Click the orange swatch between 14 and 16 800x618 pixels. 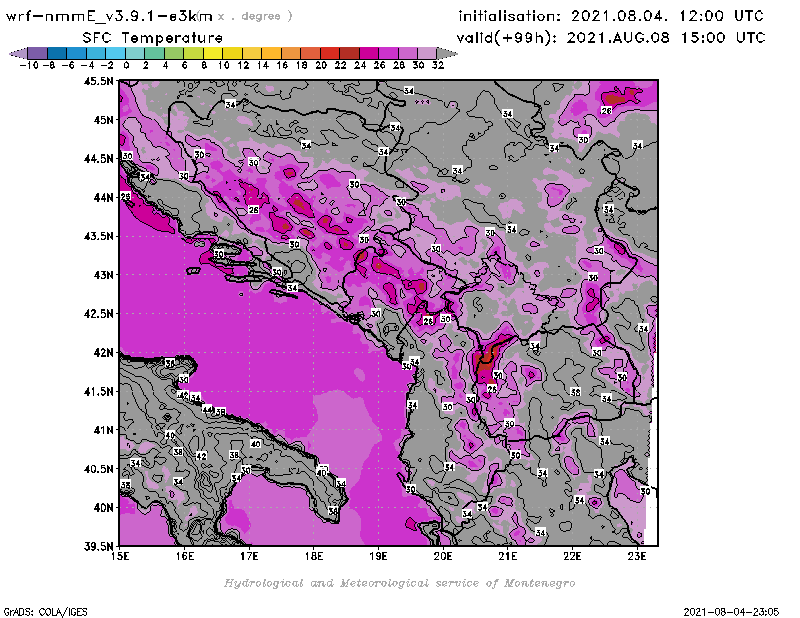point(271,53)
